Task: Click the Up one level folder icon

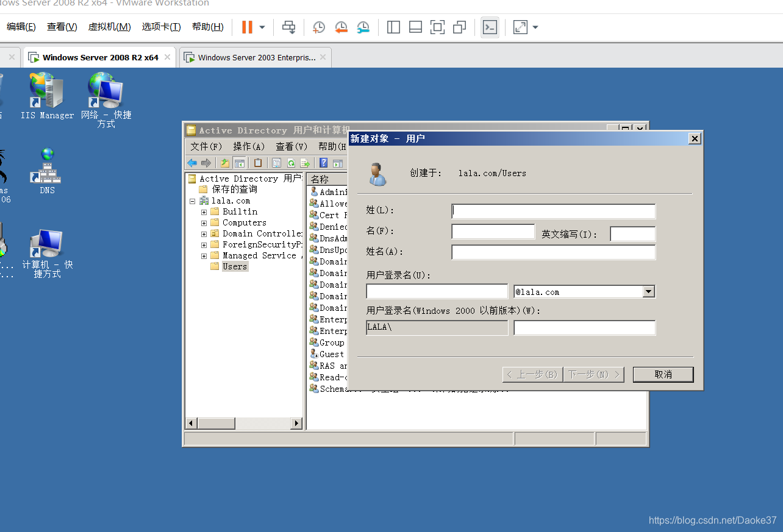Action: click(x=225, y=163)
